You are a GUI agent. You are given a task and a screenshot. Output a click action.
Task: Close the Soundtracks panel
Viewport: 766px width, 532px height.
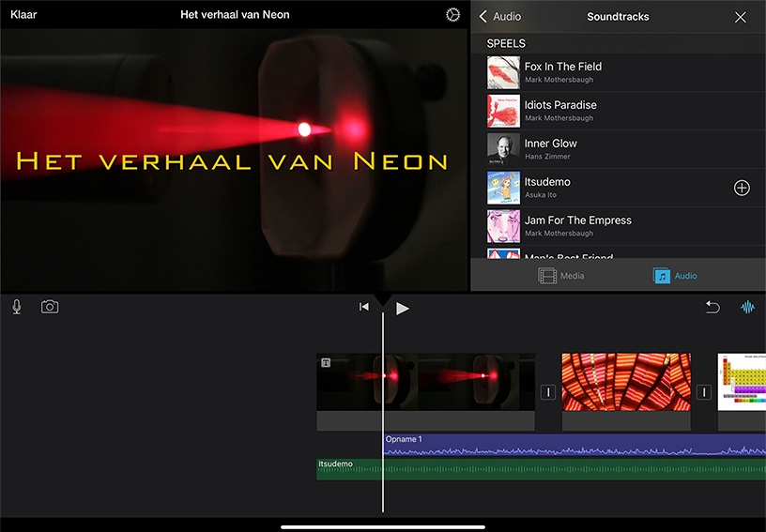click(x=740, y=17)
